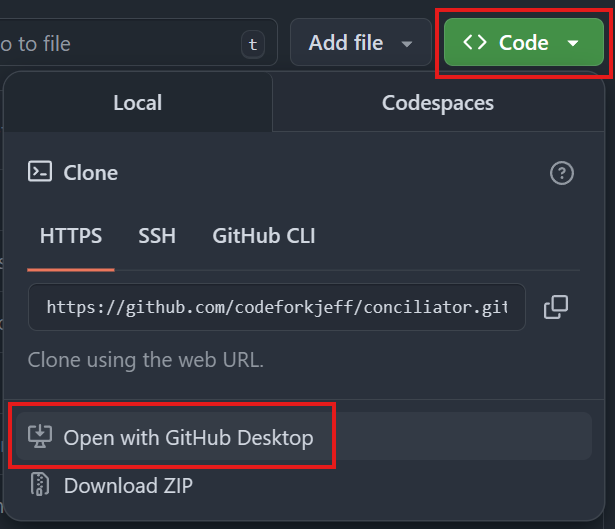Click the terminal icon beside Clone
Screen dimensions: 615x529
[40, 171]
